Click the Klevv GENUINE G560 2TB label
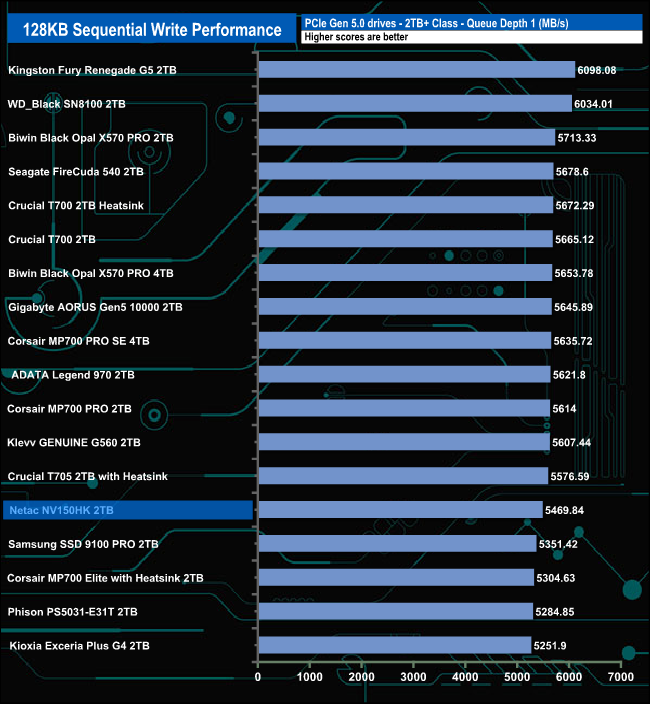 pos(74,442)
